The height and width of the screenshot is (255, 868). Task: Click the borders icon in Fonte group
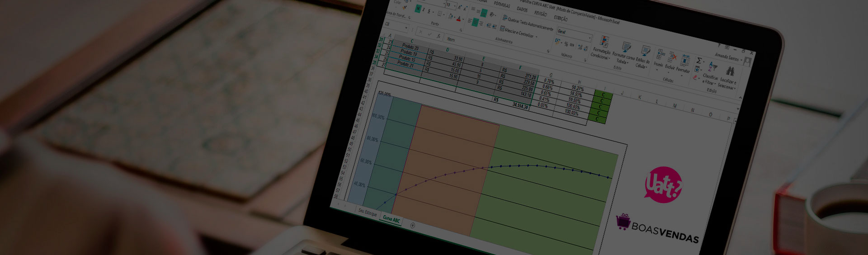(439, 14)
